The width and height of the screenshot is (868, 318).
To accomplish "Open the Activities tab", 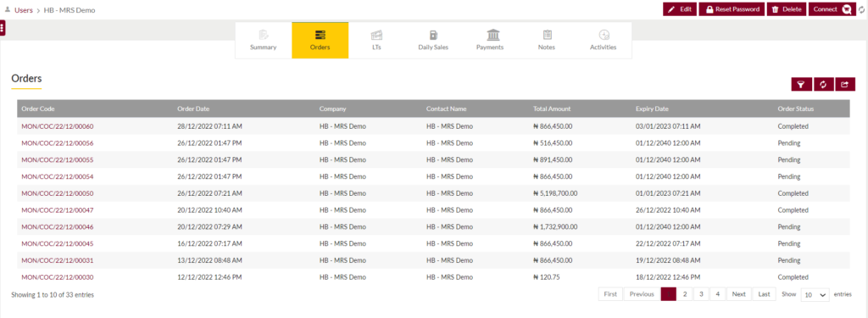I will 603,41.
